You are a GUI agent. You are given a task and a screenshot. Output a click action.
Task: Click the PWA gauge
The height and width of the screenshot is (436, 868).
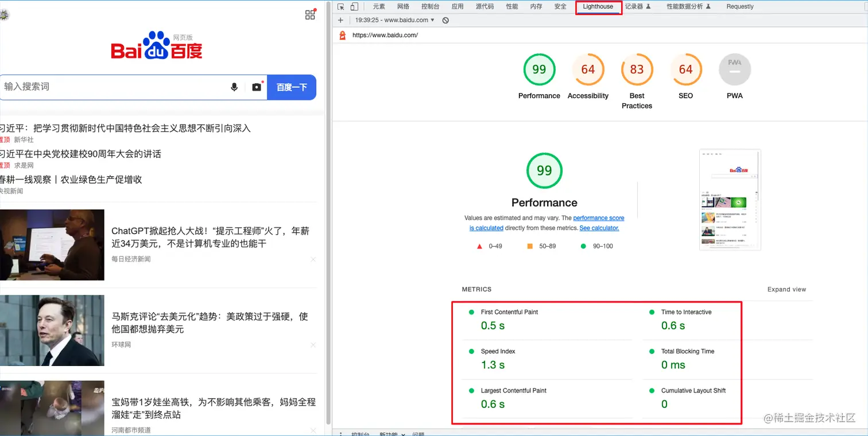pos(735,69)
